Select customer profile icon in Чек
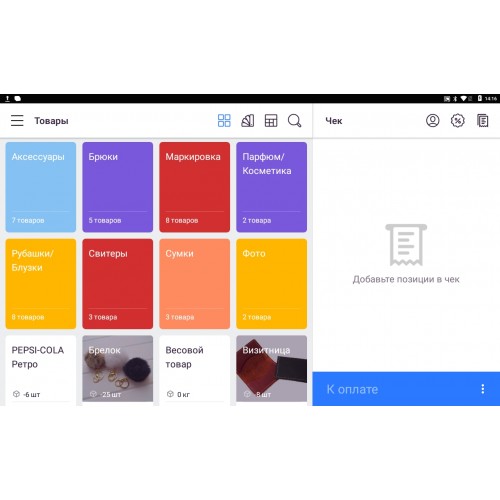The height and width of the screenshot is (500, 500). point(433,121)
